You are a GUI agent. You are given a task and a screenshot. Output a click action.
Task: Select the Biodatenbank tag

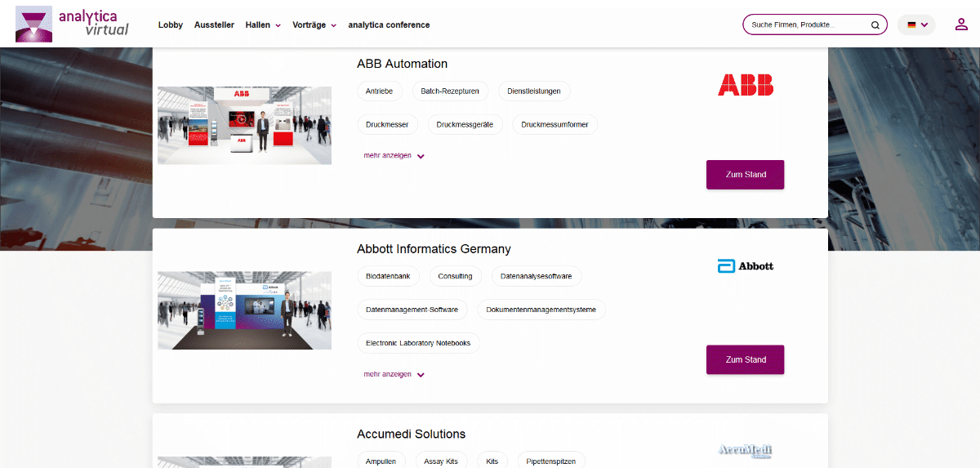point(389,276)
